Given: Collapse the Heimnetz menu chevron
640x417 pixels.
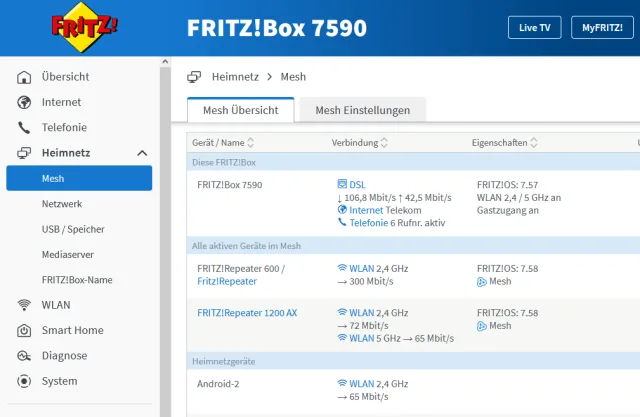Looking at the screenshot, I should point(142,153).
